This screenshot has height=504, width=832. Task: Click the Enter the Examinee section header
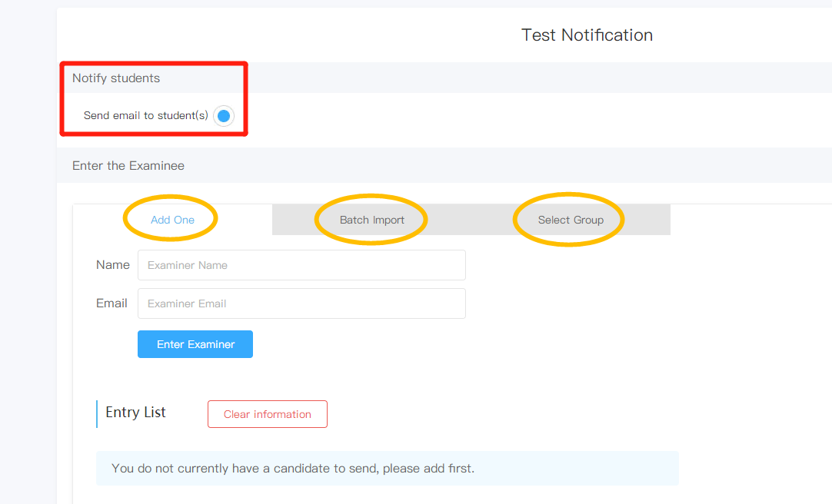pos(128,165)
